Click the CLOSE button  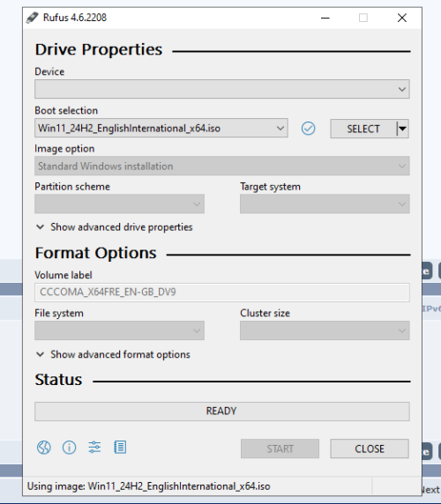[370, 448]
